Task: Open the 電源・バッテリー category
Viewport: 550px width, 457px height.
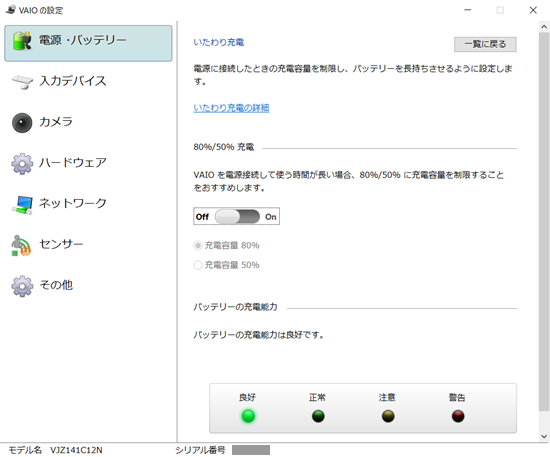Action: pos(88,43)
